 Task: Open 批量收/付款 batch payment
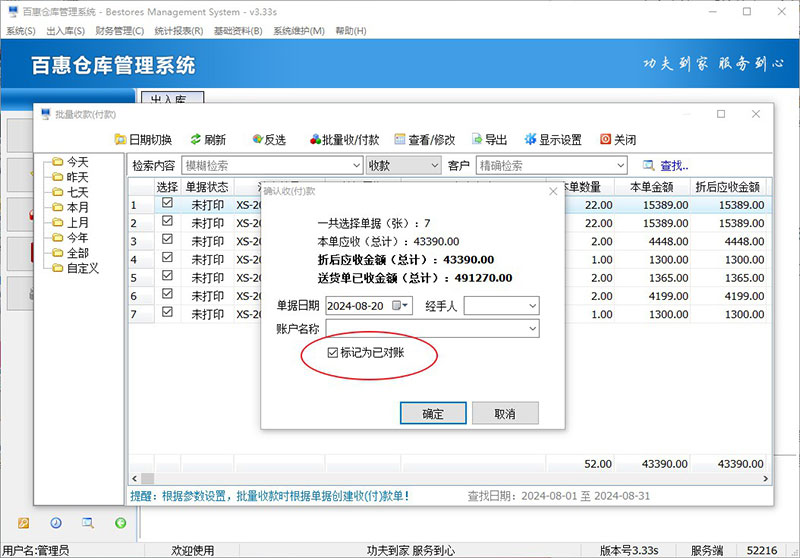(x=345, y=139)
